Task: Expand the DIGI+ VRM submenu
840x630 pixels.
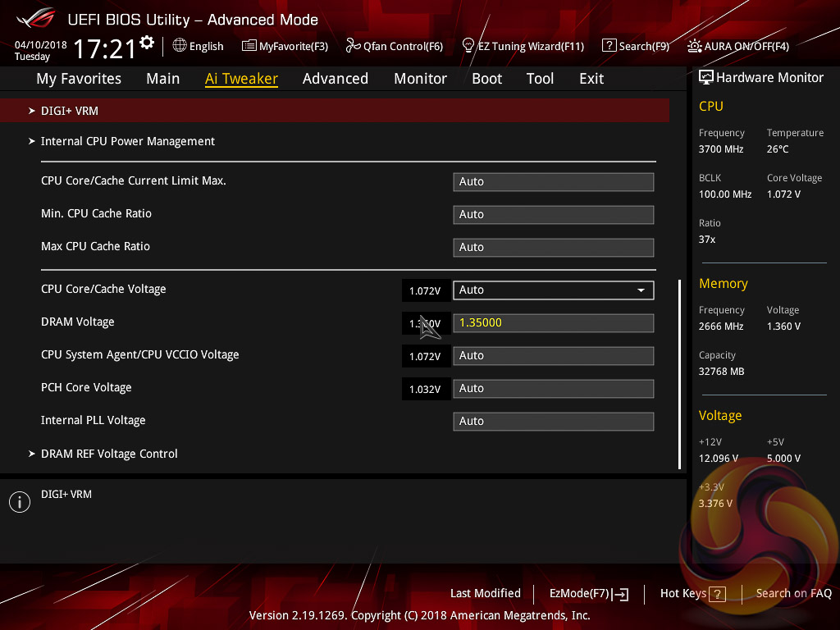Action: [70, 111]
